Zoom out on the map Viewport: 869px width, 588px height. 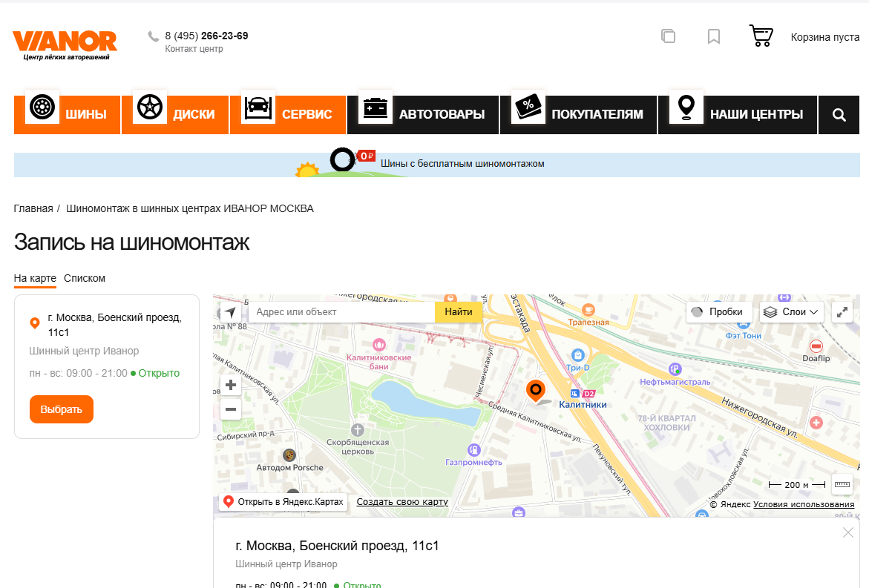(x=231, y=409)
